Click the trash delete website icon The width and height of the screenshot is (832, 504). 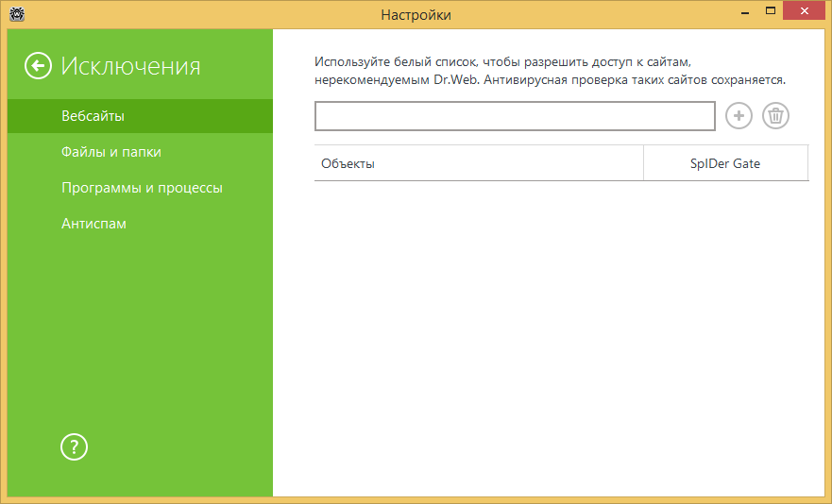pos(775,116)
